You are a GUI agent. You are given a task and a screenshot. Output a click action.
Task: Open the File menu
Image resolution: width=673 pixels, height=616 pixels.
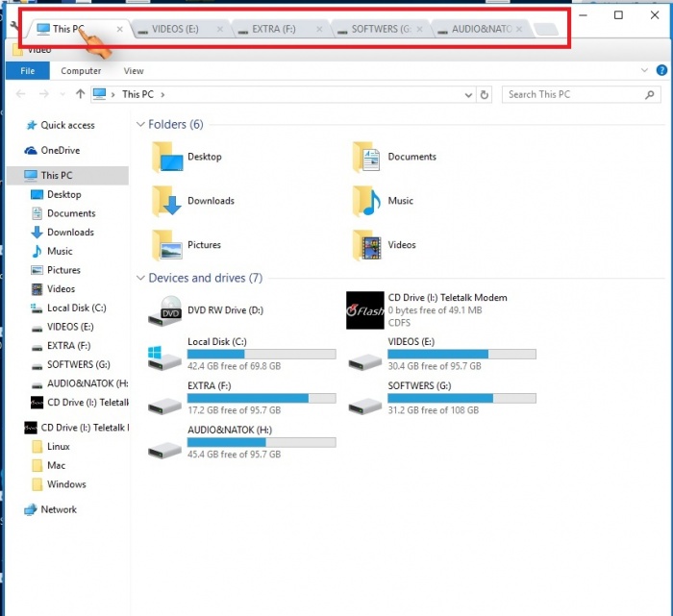point(28,71)
